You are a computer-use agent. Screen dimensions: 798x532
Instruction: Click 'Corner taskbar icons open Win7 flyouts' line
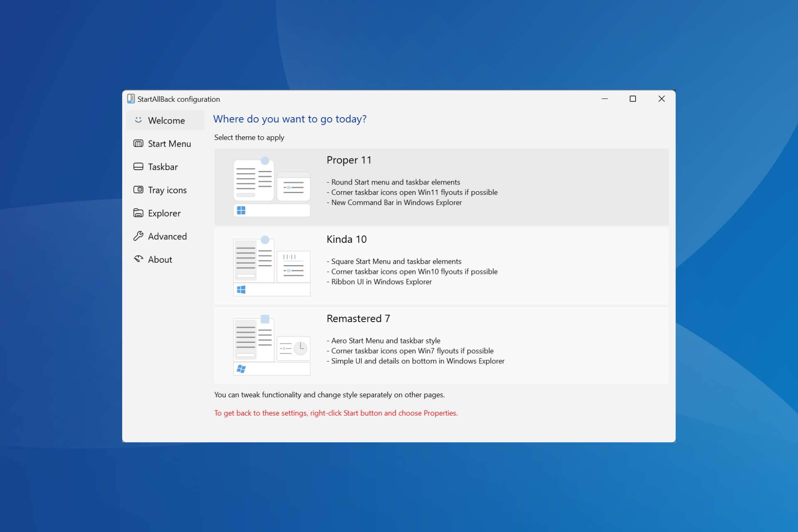[x=410, y=351]
